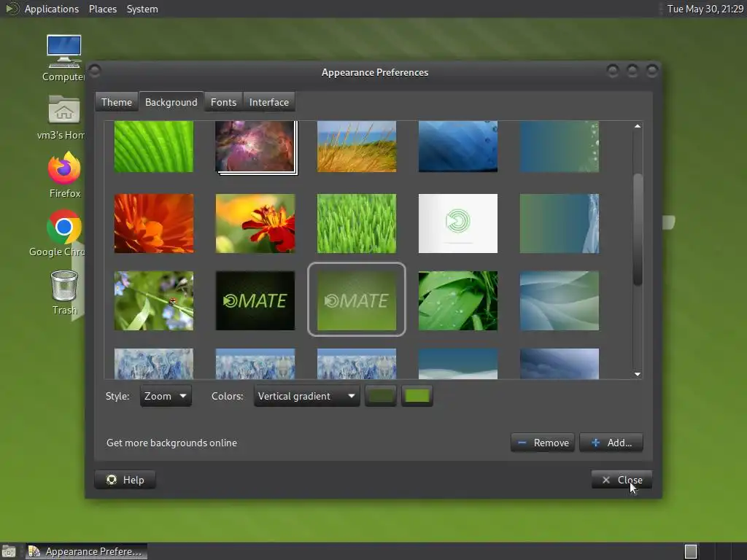
Task: Select the ladybug on stem wallpaper
Action: (154, 300)
